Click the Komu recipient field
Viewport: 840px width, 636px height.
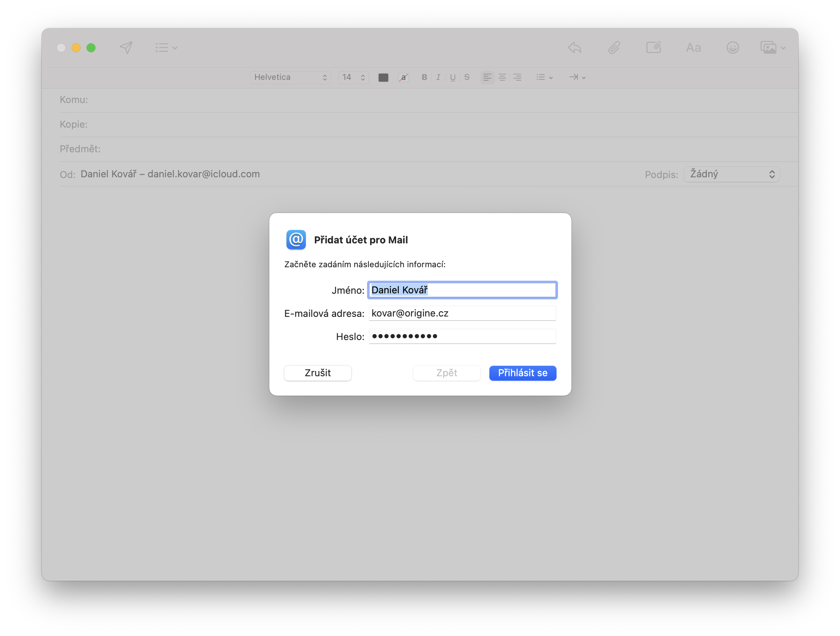(x=428, y=100)
